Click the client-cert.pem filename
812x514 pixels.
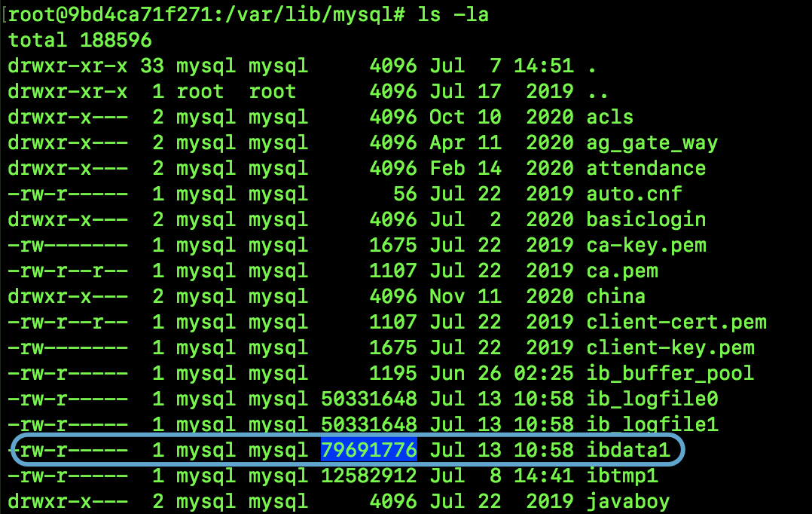point(676,322)
